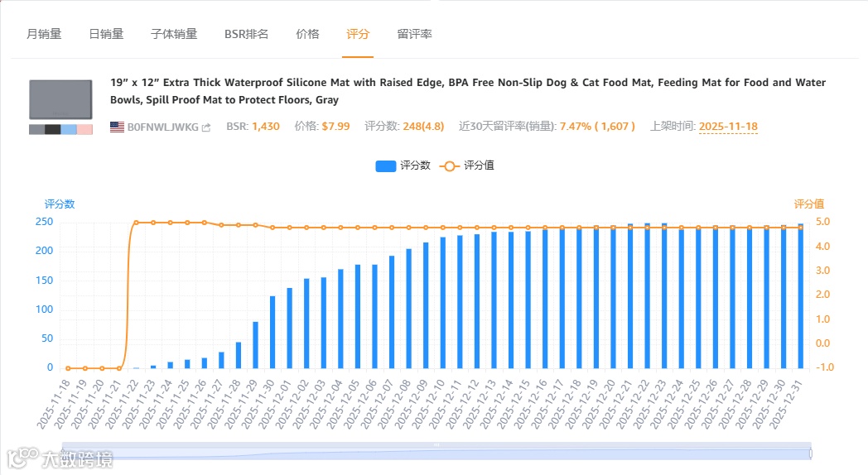Click the rating count 248(4.8)

pos(423,127)
